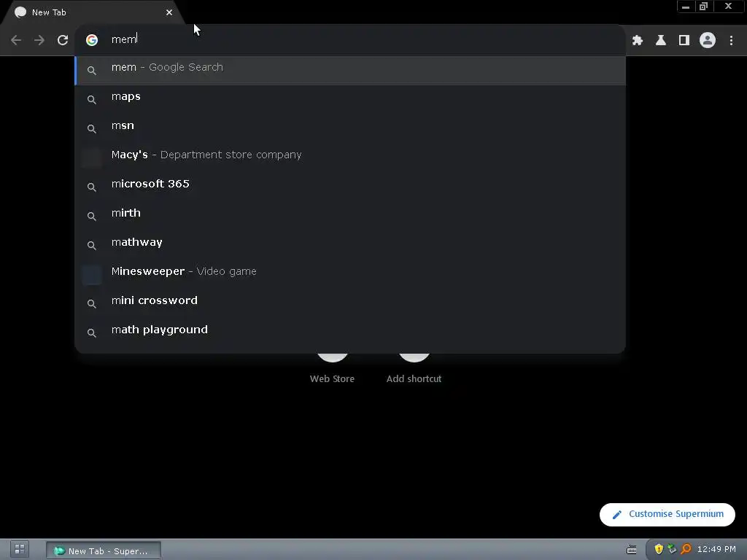This screenshot has width=747, height=560.
Task: Choose the 'mini crossword' suggestion
Action: pos(350,303)
